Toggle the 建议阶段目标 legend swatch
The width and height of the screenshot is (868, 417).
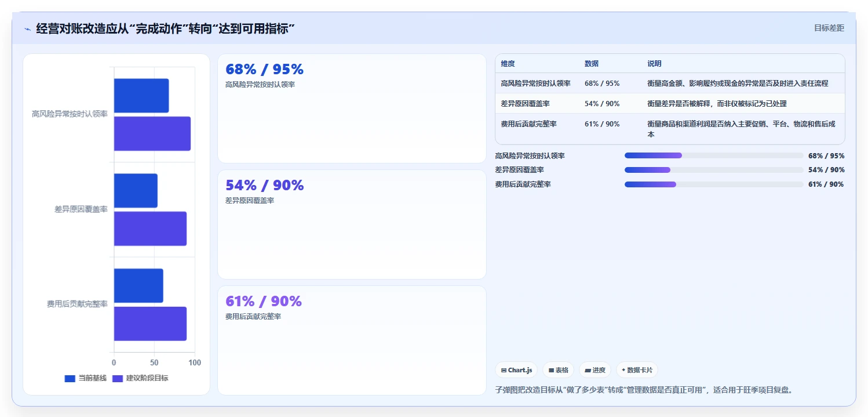(118, 378)
